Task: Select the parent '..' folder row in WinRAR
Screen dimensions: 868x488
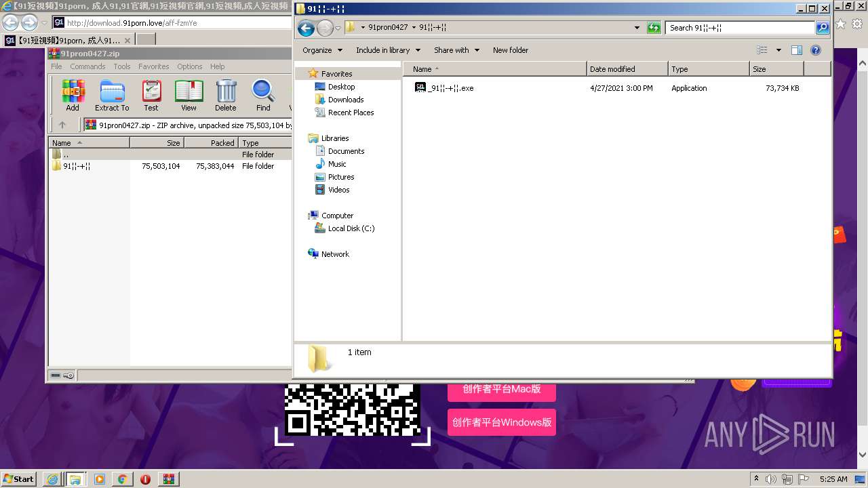Action: pos(170,155)
